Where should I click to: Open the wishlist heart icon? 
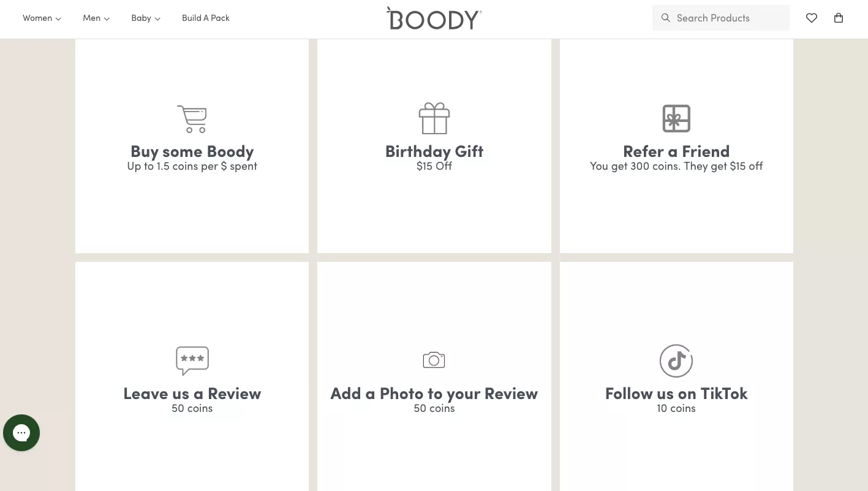[x=812, y=18]
